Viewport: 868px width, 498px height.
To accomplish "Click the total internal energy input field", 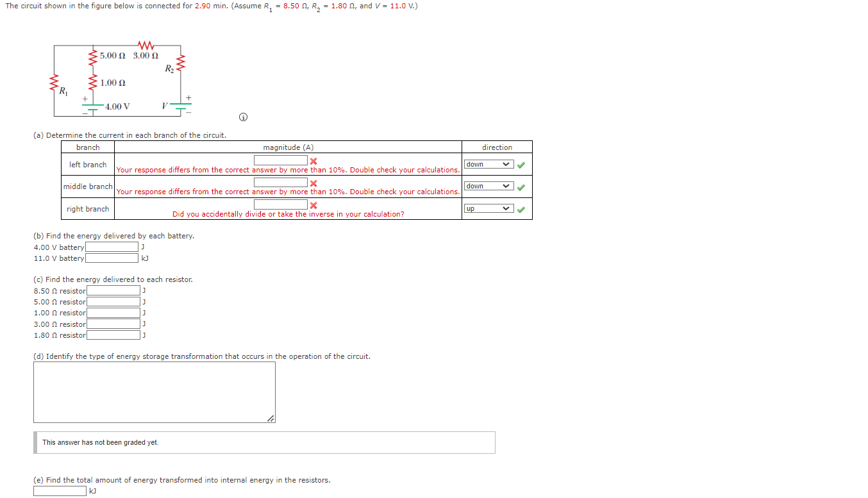I will tap(60, 491).
